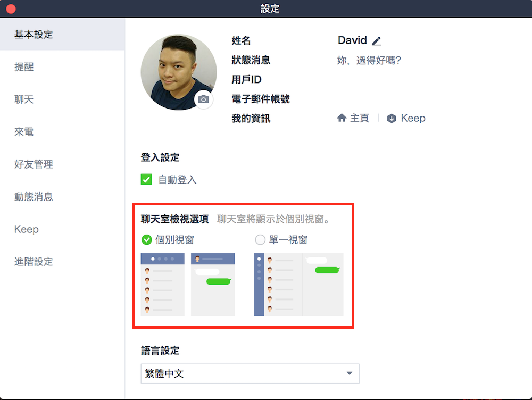Click the name David
The width and height of the screenshot is (532, 400).
click(x=352, y=40)
